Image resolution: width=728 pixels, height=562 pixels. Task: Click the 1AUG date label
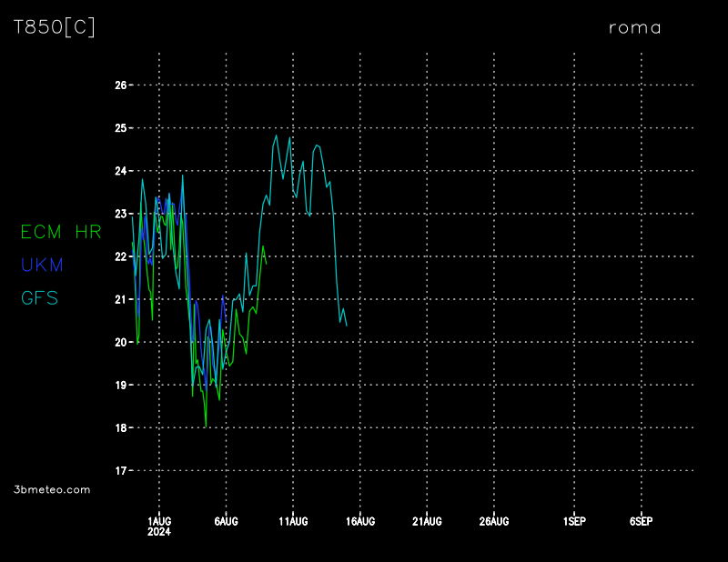(159, 521)
